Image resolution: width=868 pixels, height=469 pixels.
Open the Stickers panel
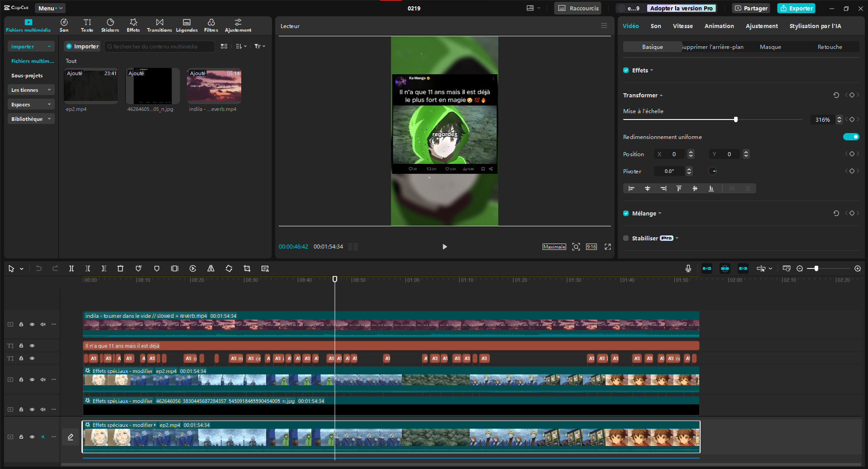coord(110,25)
